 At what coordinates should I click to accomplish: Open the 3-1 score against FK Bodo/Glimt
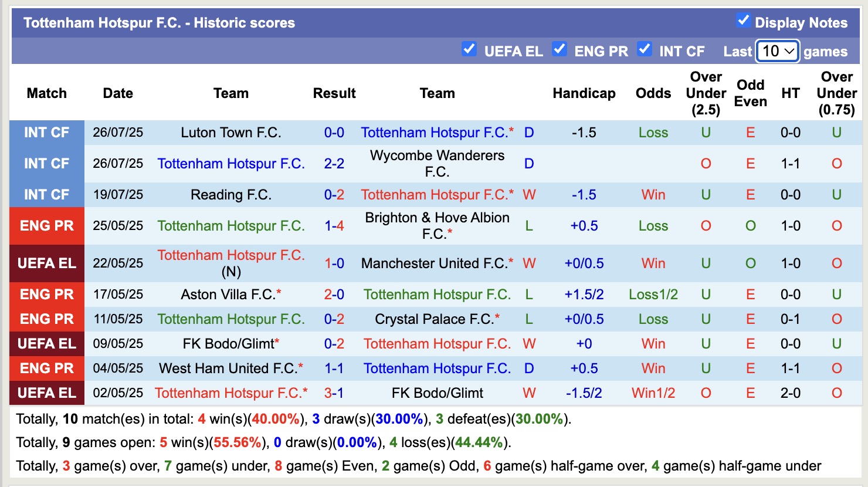click(334, 393)
